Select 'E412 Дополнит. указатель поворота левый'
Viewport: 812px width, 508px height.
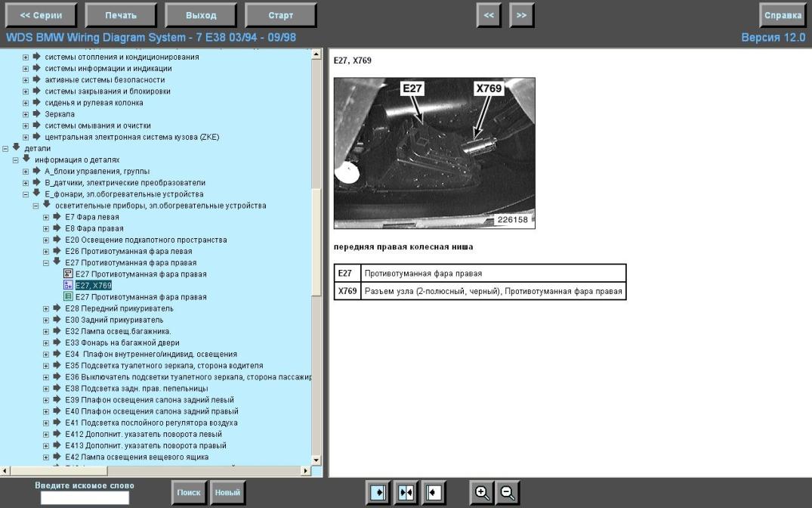pos(144,434)
